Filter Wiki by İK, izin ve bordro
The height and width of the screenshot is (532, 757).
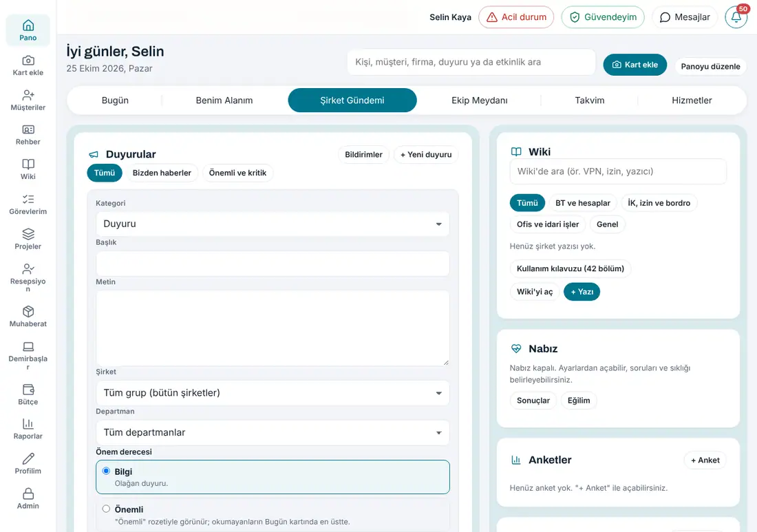coord(659,203)
